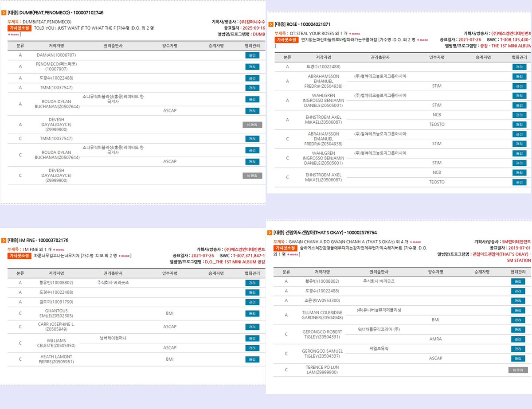Click the title text I M FINE - 100003782176

(38, 240)
